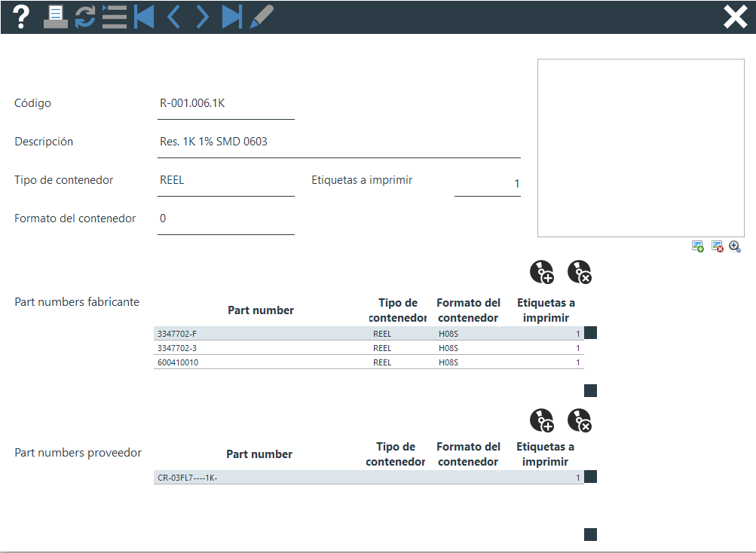756x553 pixels.
Task: Remove the image with the red X icon
Action: coord(717,246)
